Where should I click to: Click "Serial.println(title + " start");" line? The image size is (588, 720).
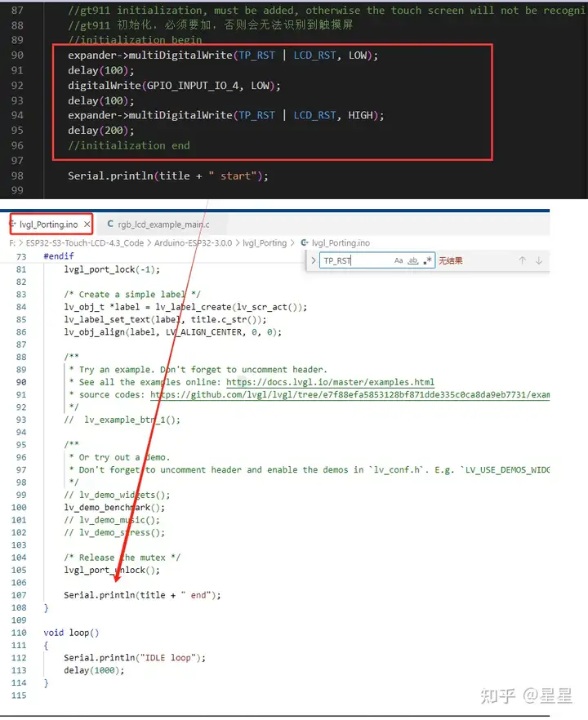click(168, 176)
